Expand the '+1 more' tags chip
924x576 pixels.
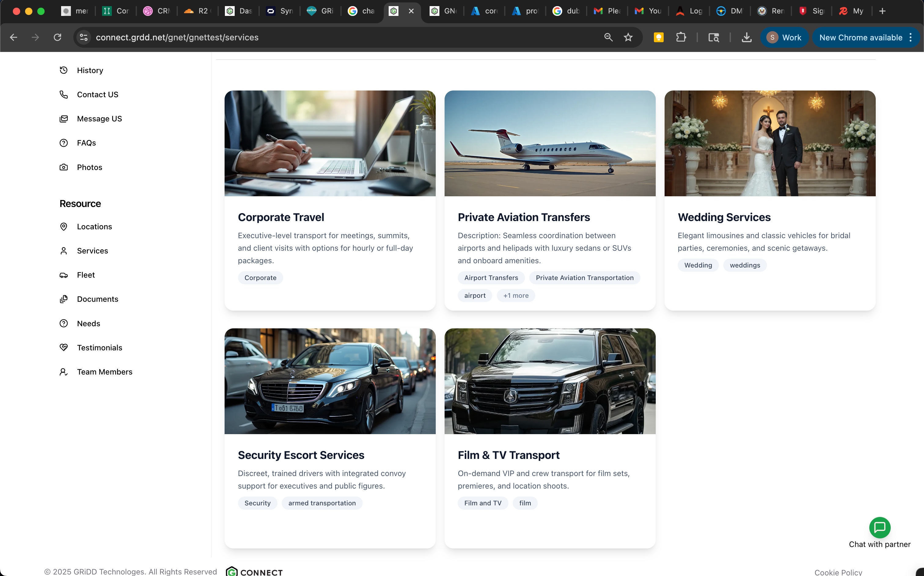tap(515, 296)
